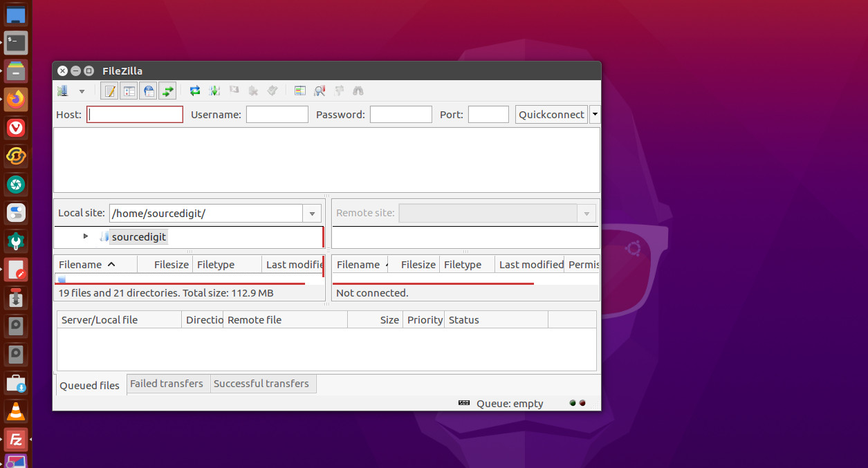This screenshot has width=868, height=468.
Task: Switch to the Failed transfers tab
Action: click(x=167, y=383)
